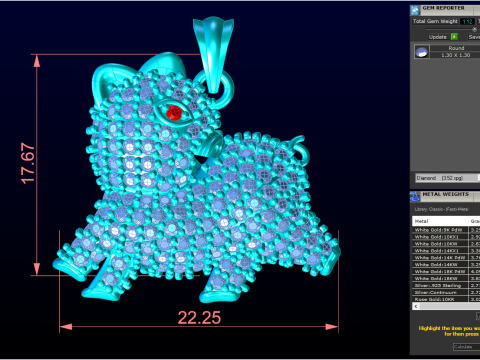This screenshot has width=480, height=360.
Task: Select the Silver Continuum row
Action: pos(446,293)
